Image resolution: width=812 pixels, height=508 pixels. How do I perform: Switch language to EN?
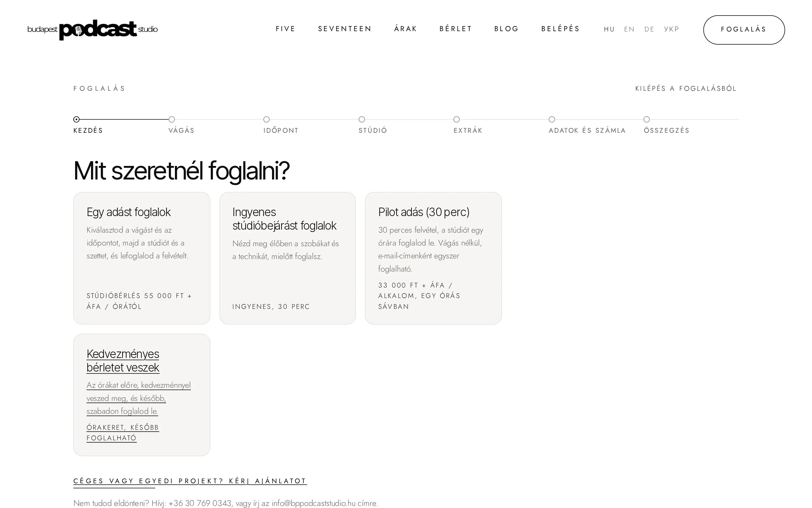tap(629, 29)
